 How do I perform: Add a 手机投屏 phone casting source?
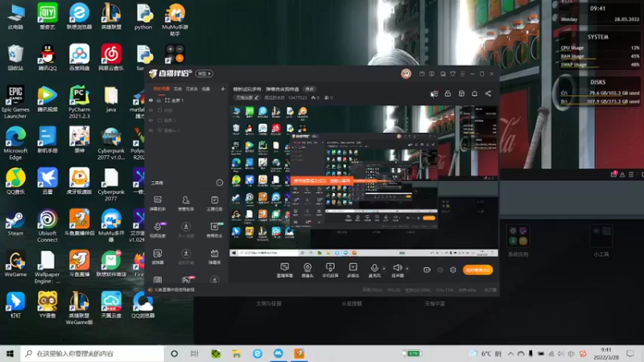click(x=330, y=270)
